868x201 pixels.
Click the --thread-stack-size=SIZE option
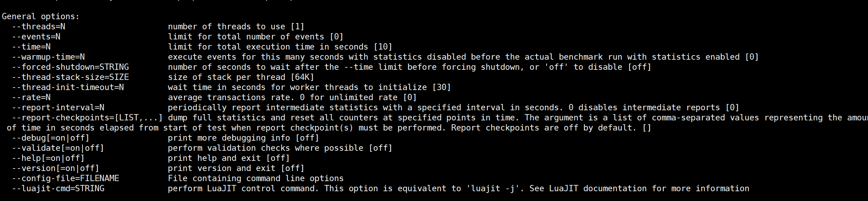pos(70,77)
